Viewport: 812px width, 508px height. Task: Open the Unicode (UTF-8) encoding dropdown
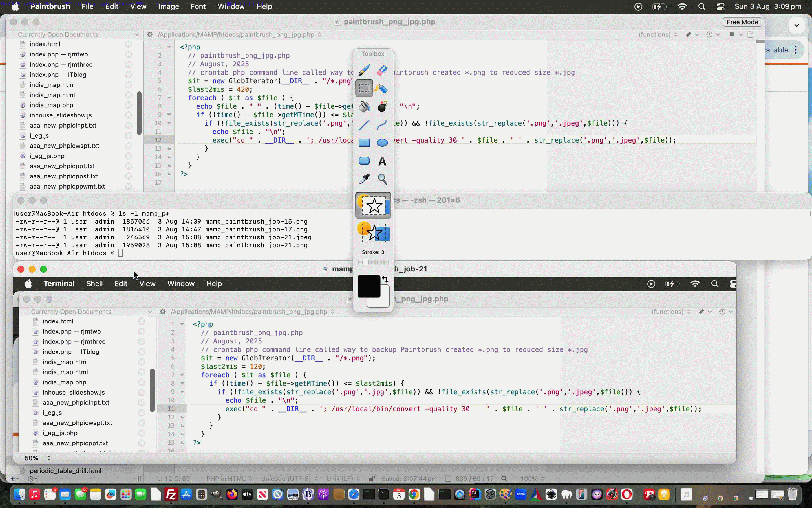[x=290, y=478]
